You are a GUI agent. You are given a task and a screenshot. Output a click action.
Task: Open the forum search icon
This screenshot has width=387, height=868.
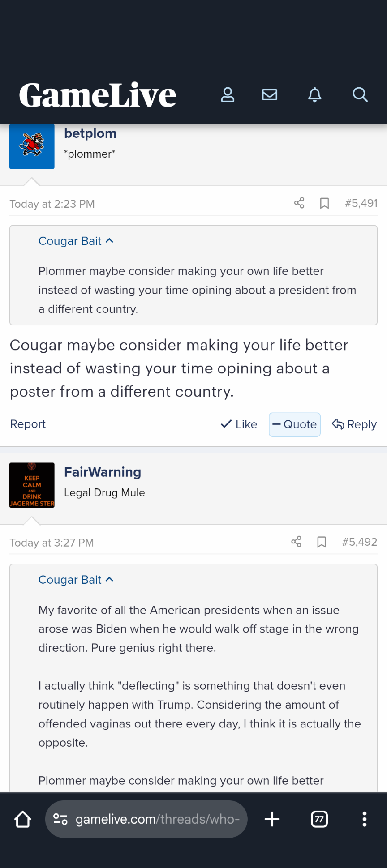point(360,95)
